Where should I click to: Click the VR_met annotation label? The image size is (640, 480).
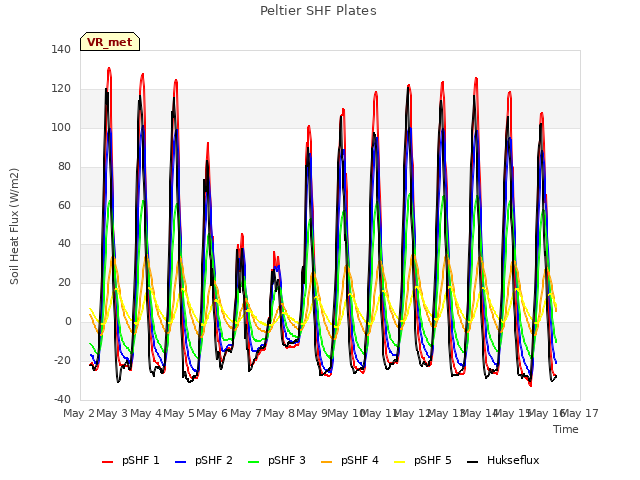110,42
